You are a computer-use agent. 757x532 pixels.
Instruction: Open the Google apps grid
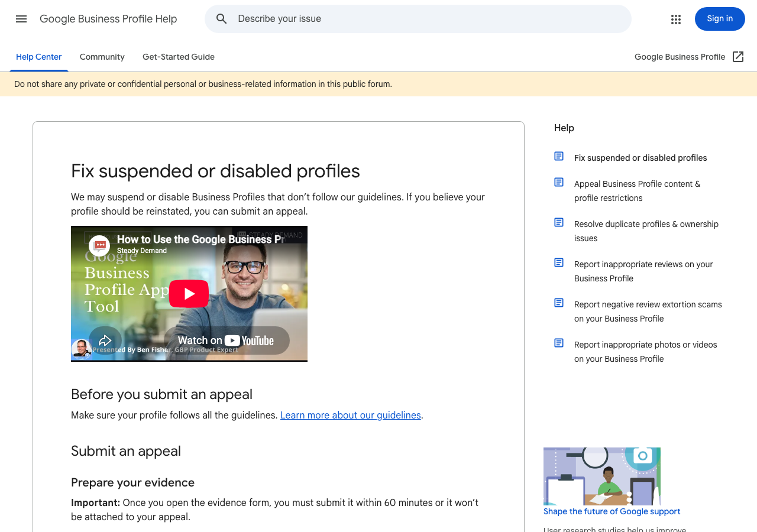pyautogui.click(x=676, y=19)
